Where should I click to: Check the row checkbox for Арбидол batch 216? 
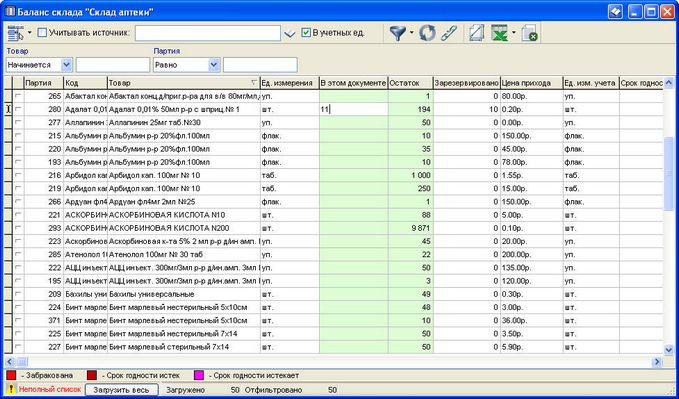tap(18, 175)
